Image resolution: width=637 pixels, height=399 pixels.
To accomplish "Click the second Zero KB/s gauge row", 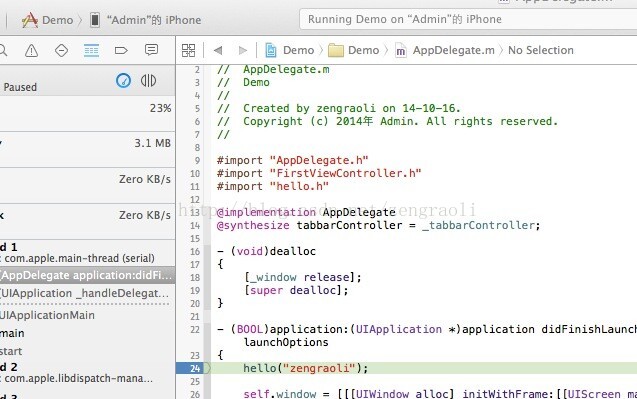I will [87, 221].
